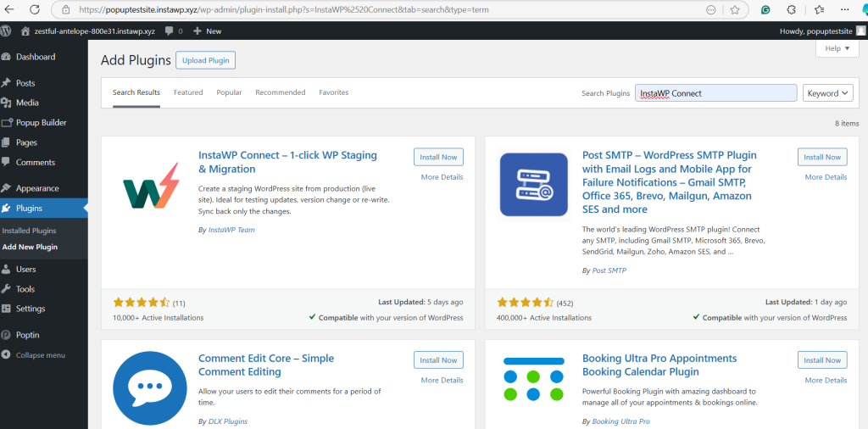View More Details for InstaWP Connect
This screenshot has height=429, width=868.
click(442, 177)
